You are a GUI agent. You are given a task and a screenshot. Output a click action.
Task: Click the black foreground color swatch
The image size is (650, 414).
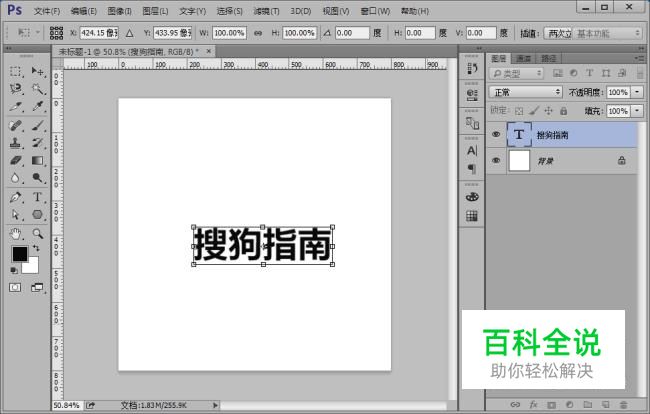point(19,253)
